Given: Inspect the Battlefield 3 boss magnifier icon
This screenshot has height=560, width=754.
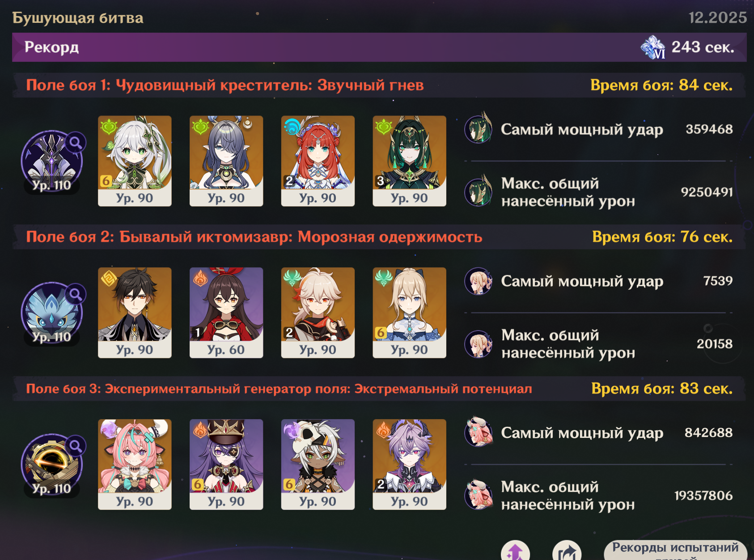Looking at the screenshot, I should click(76, 446).
